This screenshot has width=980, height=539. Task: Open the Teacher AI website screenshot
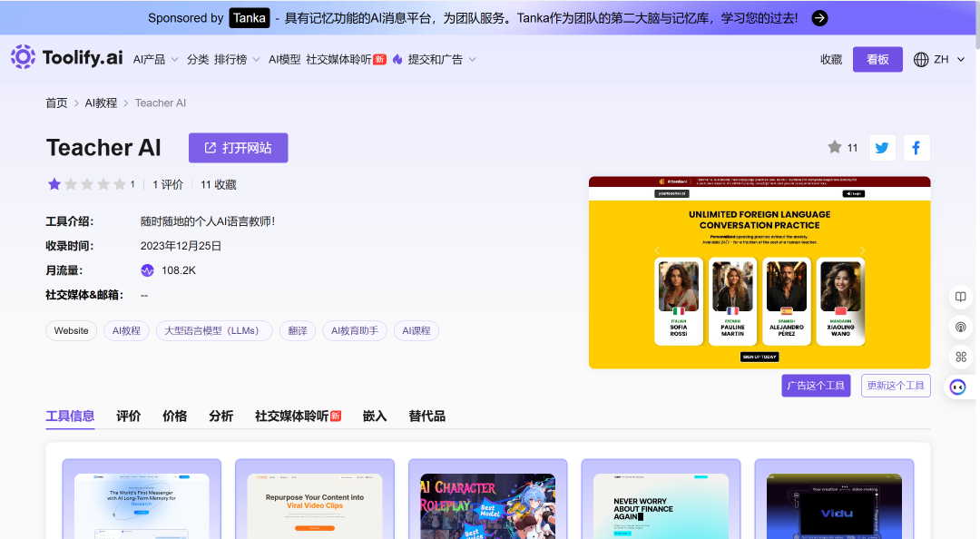click(x=759, y=272)
